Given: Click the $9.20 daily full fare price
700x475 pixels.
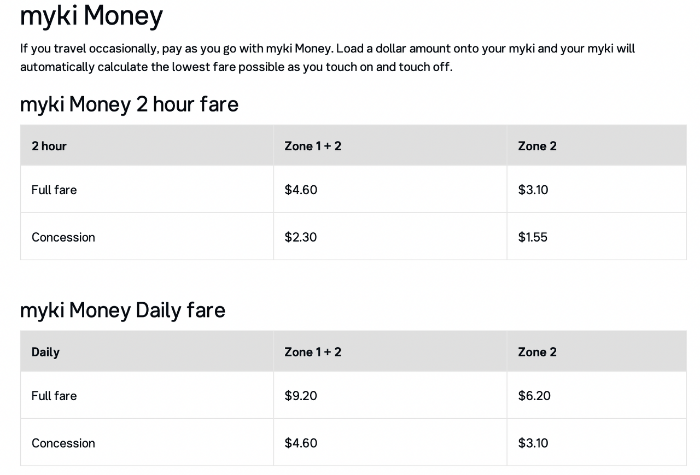Looking at the screenshot, I should click(x=301, y=396).
